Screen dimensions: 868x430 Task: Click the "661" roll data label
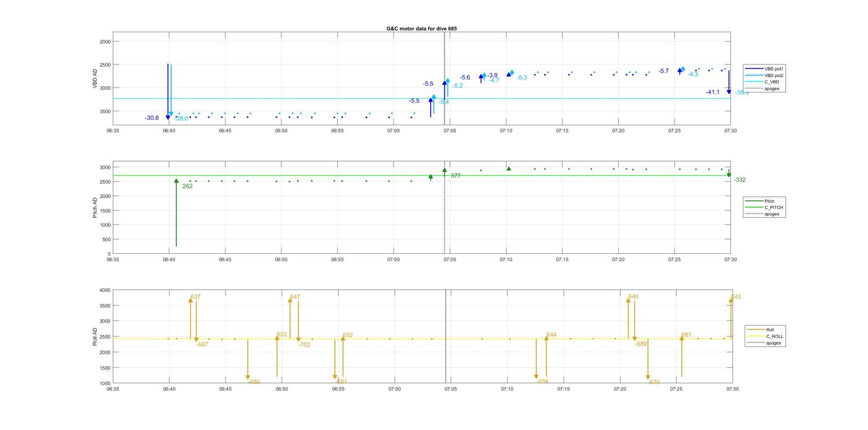click(x=686, y=335)
